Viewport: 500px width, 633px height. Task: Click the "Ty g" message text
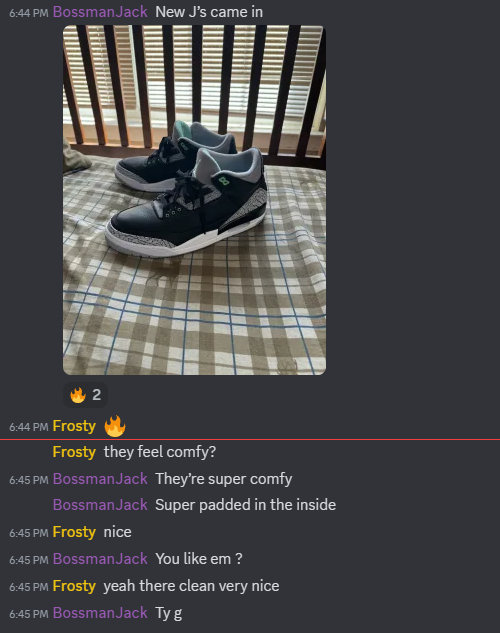[x=169, y=613]
